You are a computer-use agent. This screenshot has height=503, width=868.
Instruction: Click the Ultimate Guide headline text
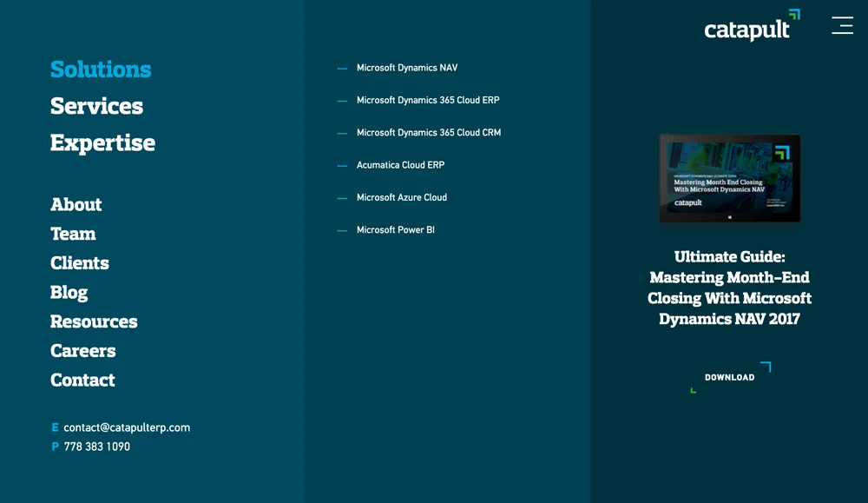pyautogui.click(x=730, y=288)
